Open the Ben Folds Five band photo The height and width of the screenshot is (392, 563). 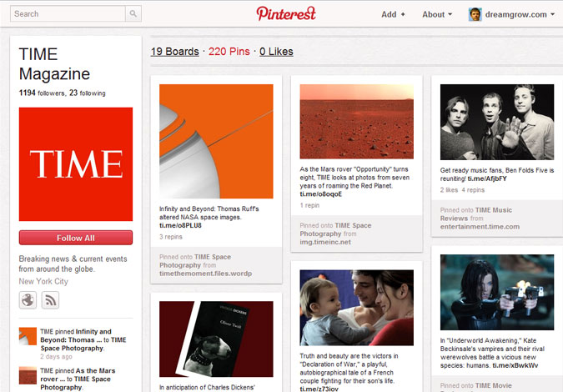coord(497,122)
